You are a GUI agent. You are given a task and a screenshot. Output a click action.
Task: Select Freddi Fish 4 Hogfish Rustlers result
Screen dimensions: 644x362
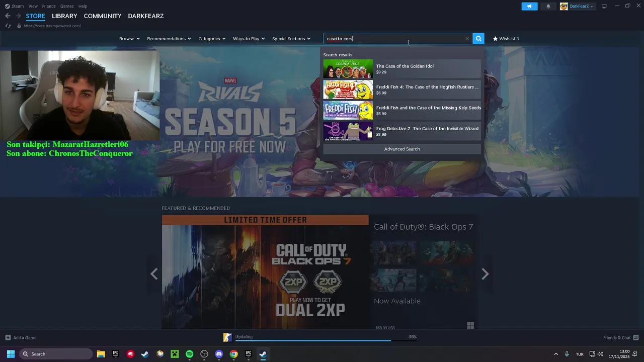pos(402,89)
